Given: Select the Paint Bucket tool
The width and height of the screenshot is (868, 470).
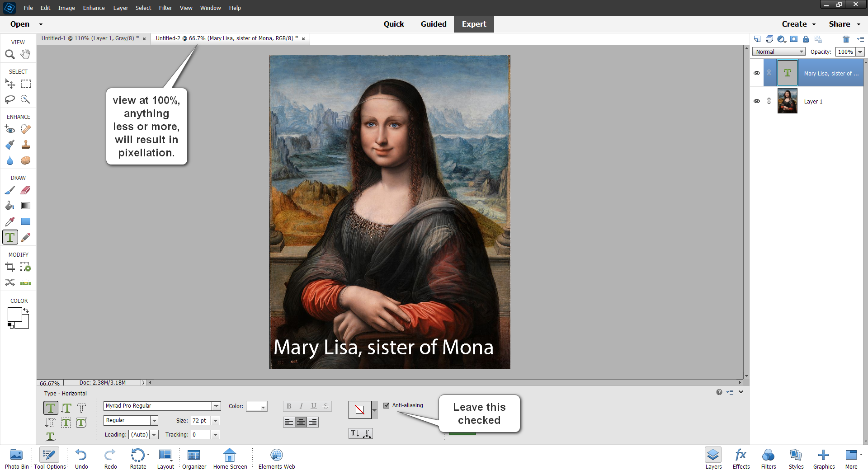Looking at the screenshot, I should coord(10,206).
